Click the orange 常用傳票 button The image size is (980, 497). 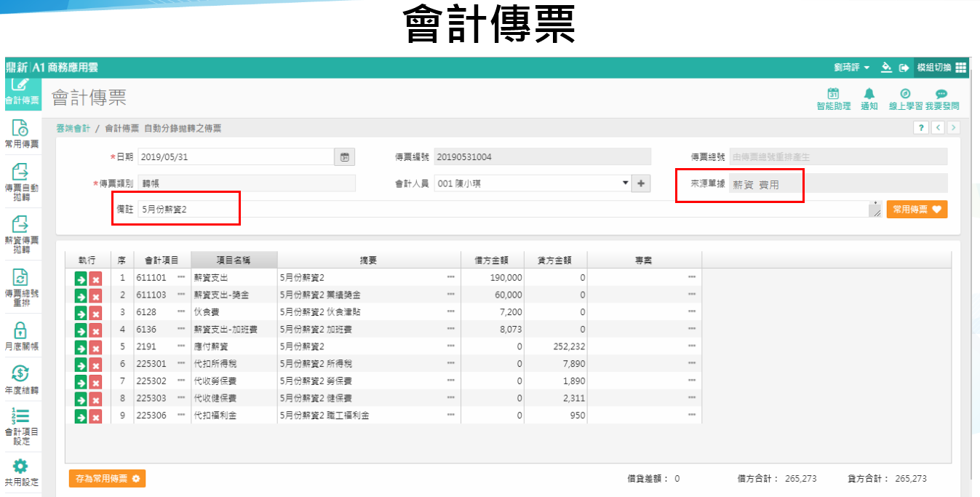(x=917, y=210)
